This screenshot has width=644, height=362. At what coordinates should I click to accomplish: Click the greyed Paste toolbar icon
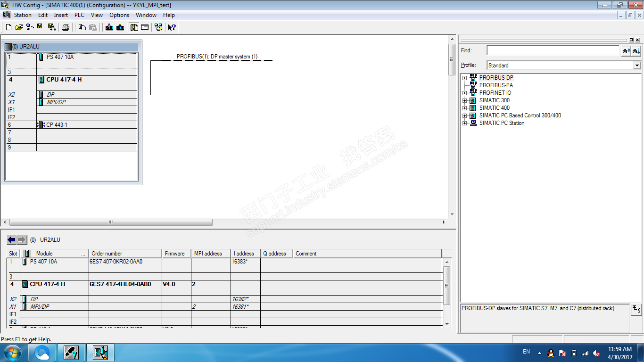(x=93, y=27)
